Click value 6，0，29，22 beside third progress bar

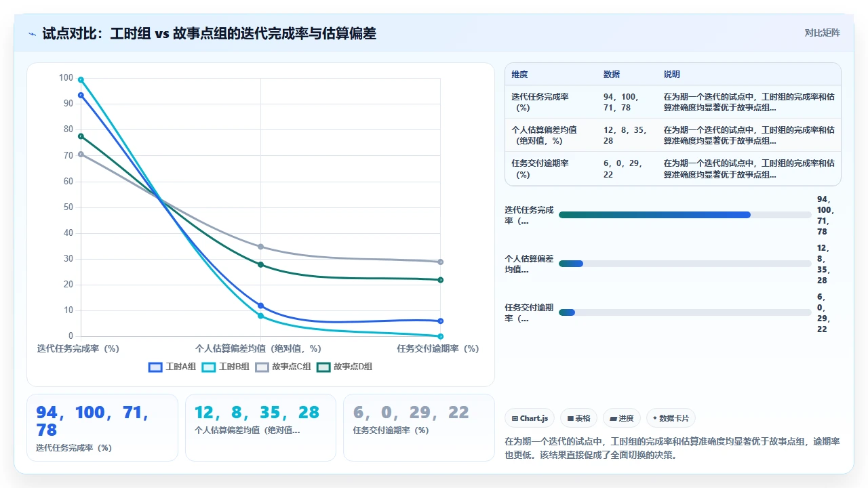(823, 313)
